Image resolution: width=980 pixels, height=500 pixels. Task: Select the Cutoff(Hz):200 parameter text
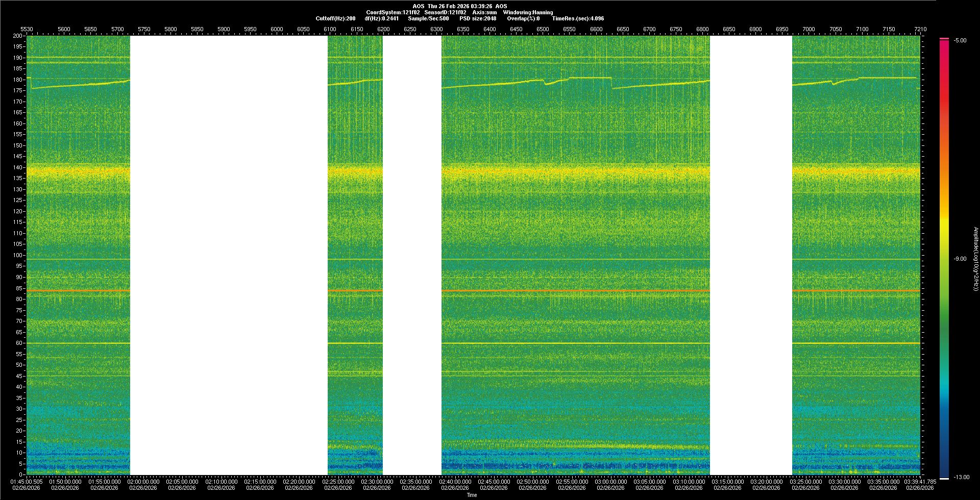click(335, 18)
